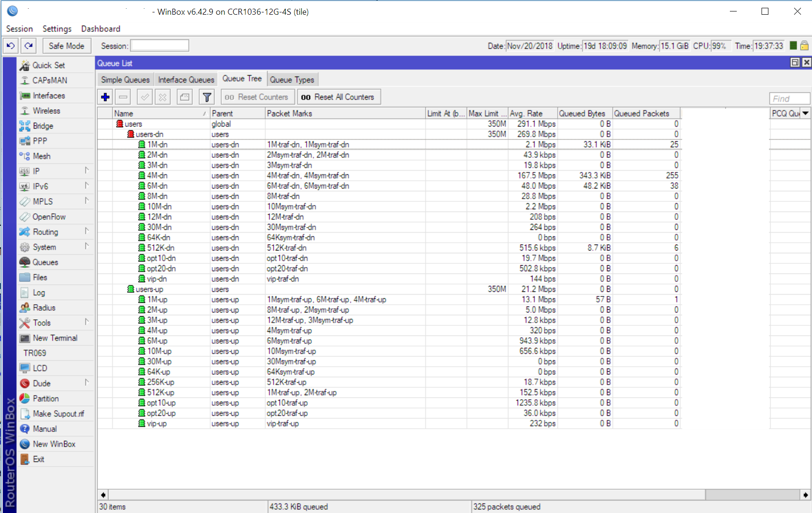Open Mesh settings
Viewport: 812px width, 513px height.
(x=56, y=156)
